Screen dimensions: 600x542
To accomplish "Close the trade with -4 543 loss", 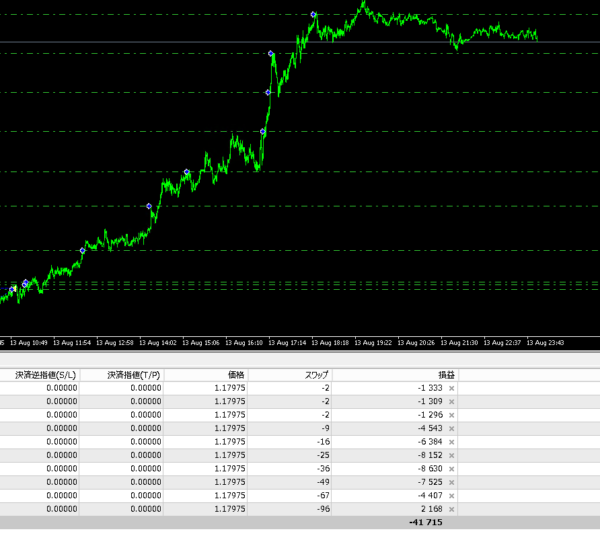I will coord(452,428).
